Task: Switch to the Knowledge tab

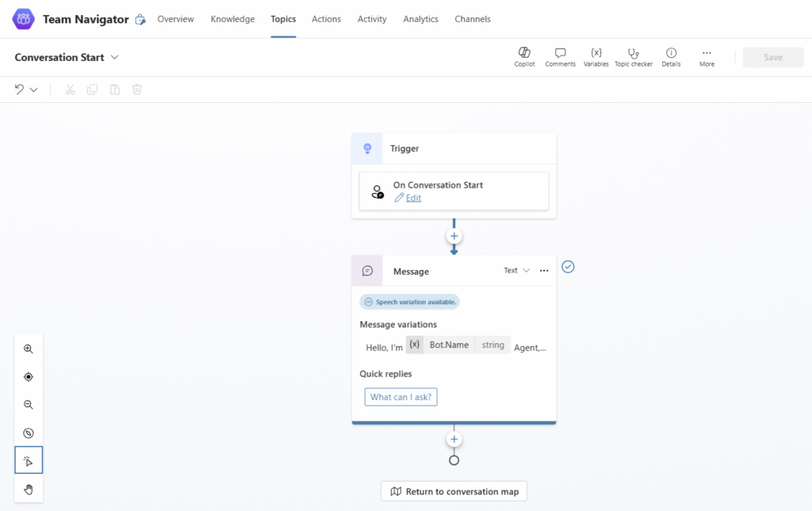Action: 232,19
